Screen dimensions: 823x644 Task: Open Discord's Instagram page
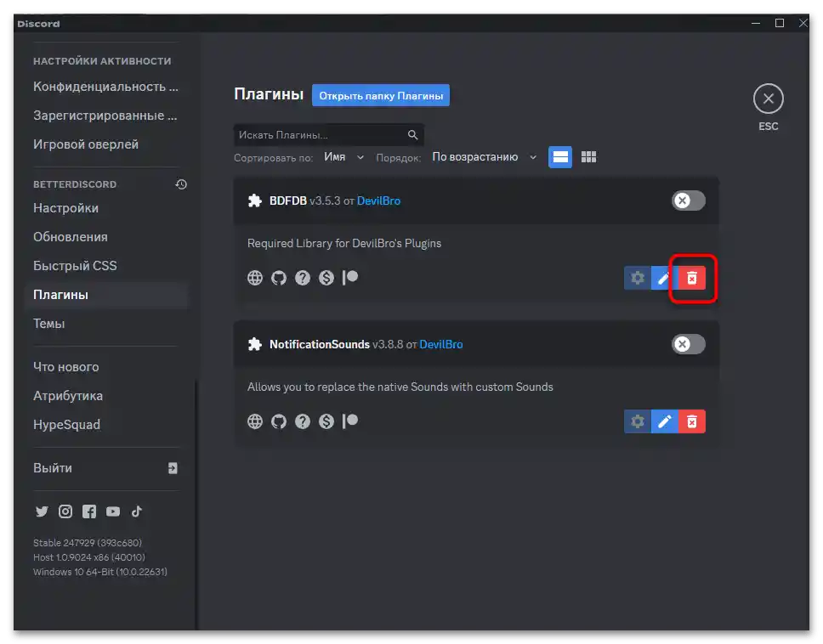pos(65,511)
